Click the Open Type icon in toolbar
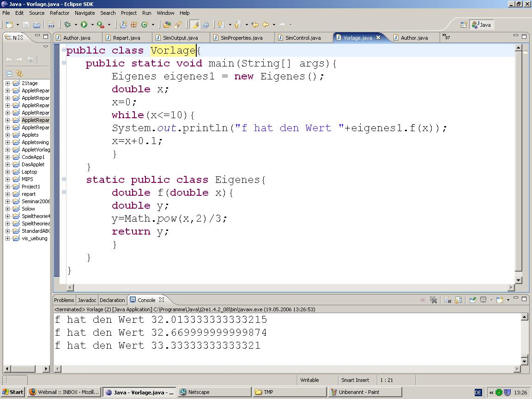The width and height of the screenshot is (532, 399). [167, 24]
